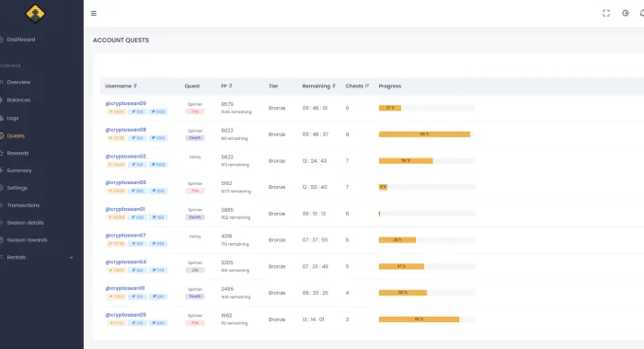This screenshot has height=349, width=644.
Task: Click remaining time 07 : 37 : 55
Action: pos(315,240)
